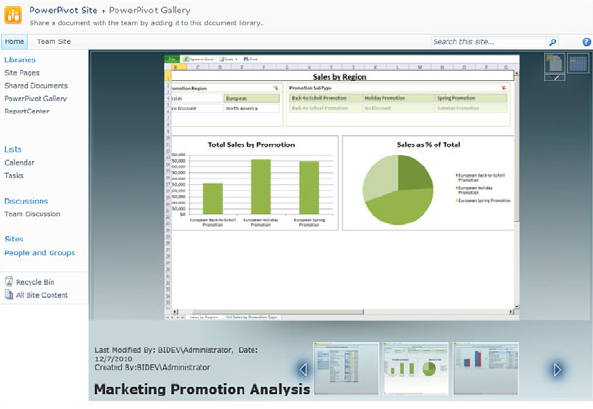Viewport: 593px width, 409px height.
Task: Switch to the second worksheet tab
Action: [x=251, y=317]
